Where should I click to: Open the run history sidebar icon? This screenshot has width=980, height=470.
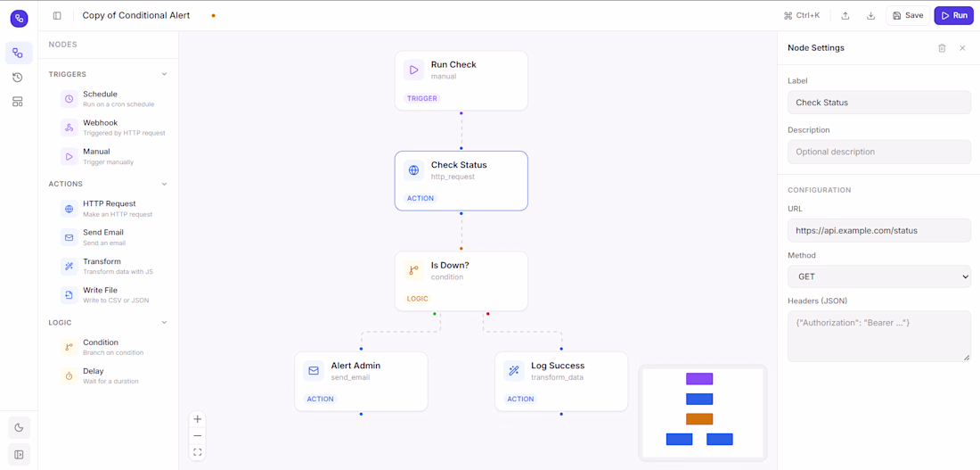[x=18, y=77]
